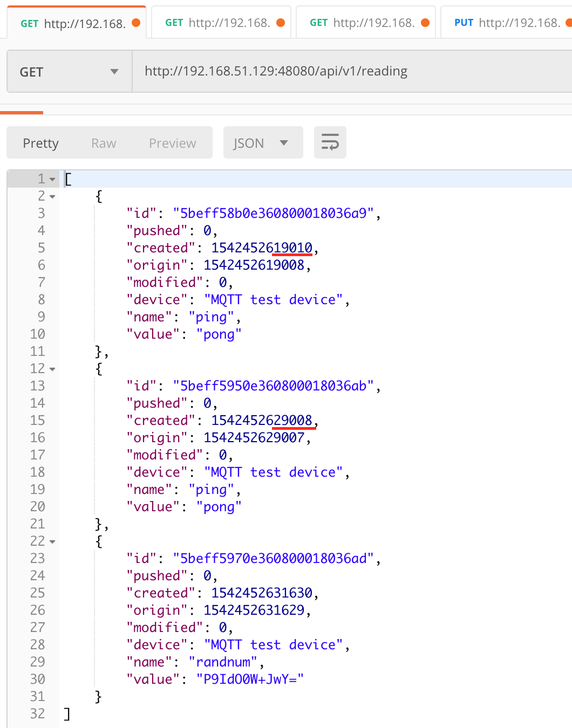
Task: Collapse the array at line 1
Action: click(52, 179)
